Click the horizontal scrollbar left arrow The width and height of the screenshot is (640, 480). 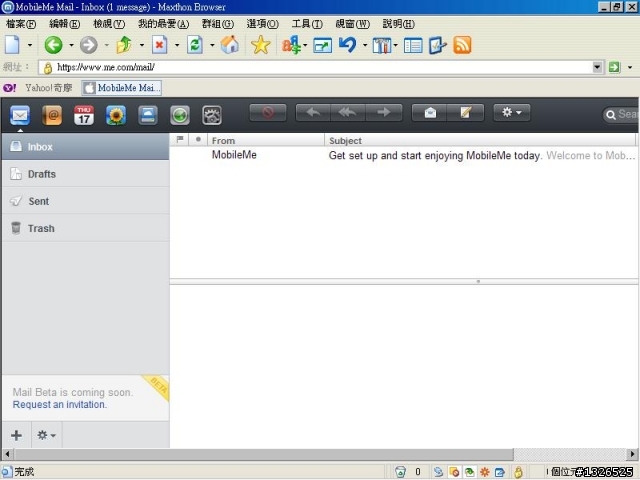(x=7, y=454)
